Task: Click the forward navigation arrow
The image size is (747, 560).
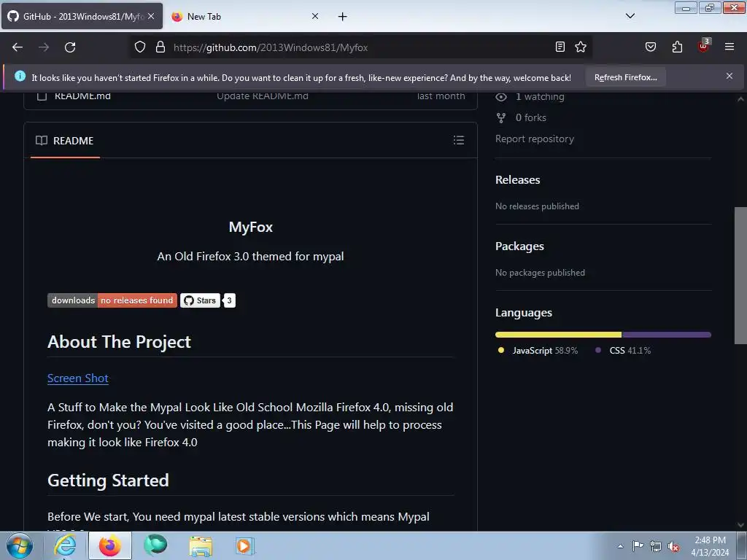Action: coord(44,47)
